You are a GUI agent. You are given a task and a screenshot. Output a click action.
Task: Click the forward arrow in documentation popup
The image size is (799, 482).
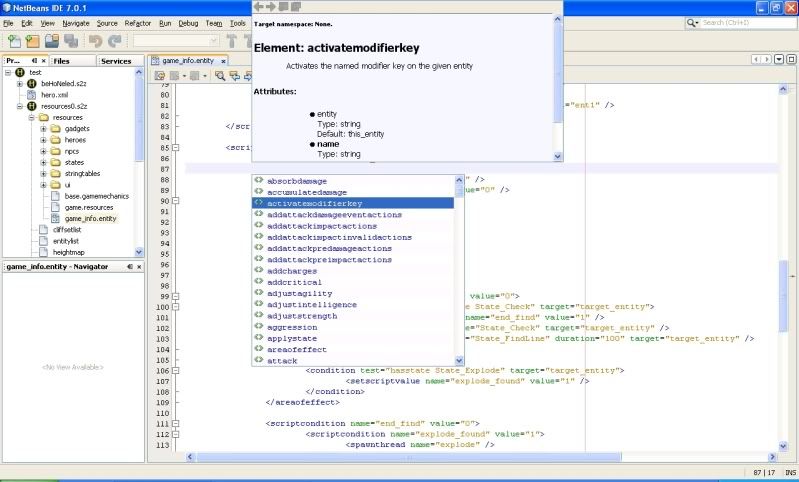[271, 6]
